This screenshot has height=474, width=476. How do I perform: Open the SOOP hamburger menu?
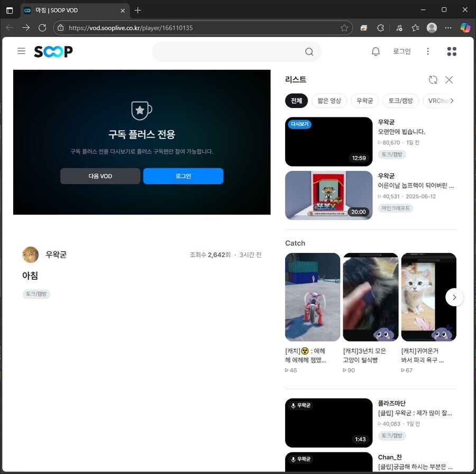click(21, 51)
